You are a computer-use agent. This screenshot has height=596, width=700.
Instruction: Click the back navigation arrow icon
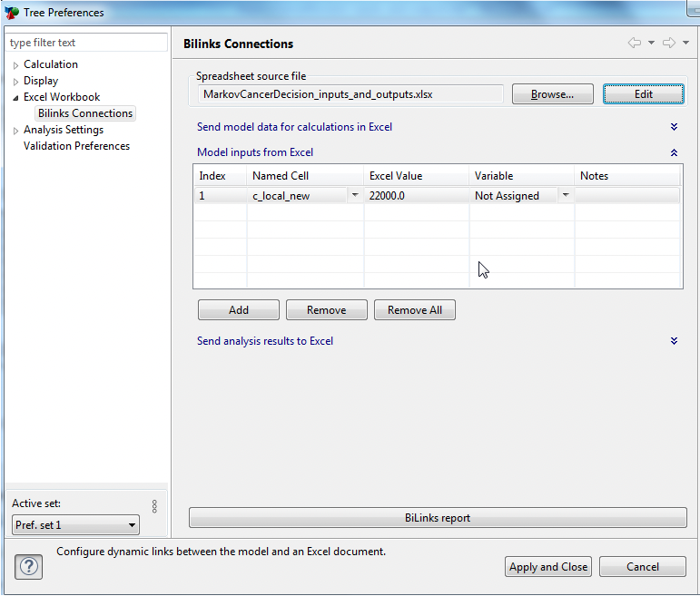635,43
